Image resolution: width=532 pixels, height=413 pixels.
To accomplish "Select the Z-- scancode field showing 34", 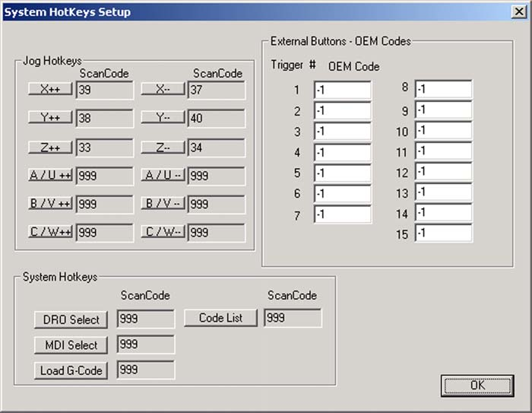I will tap(216, 148).
